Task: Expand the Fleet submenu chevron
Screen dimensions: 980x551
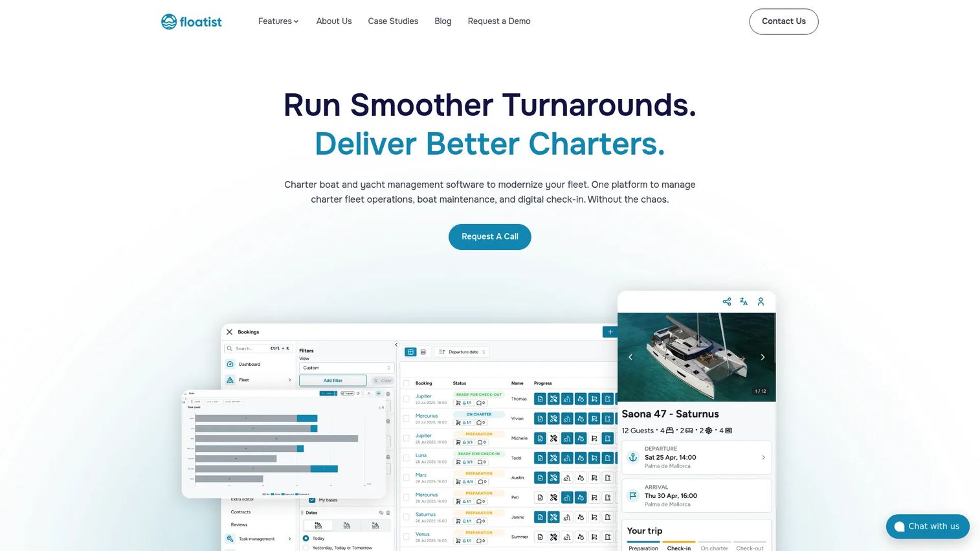Action: [289, 380]
